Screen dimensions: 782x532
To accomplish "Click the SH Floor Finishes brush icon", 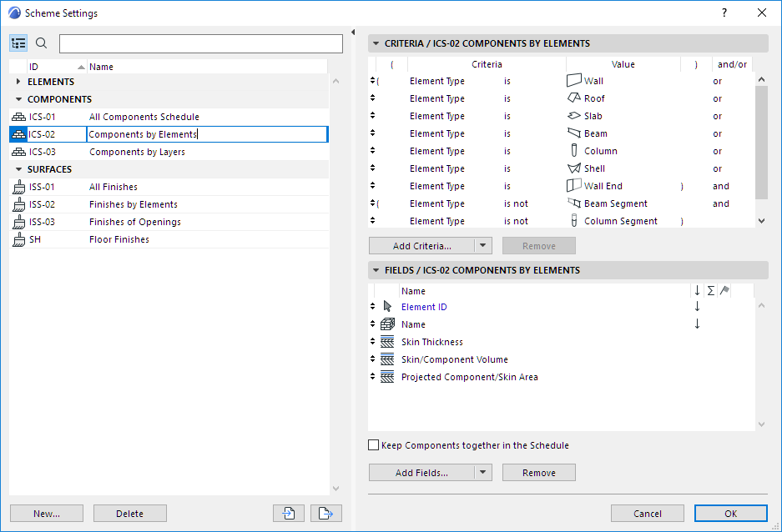I will click(x=18, y=239).
